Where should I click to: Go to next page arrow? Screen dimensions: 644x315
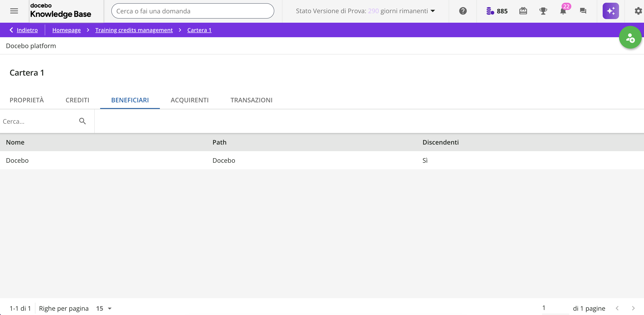[633, 308]
